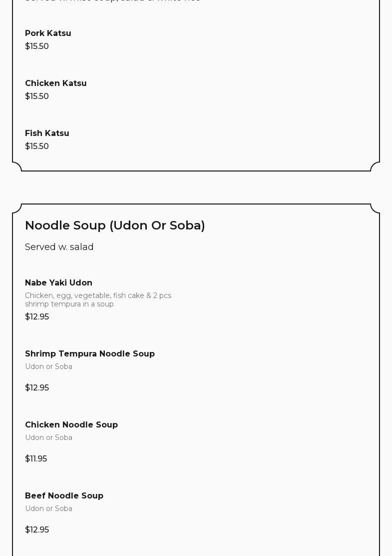Click the "Served w. salad" subtitle
This screenshot has width=392, height=556.
pyautogui.click(x=59, y=247)
